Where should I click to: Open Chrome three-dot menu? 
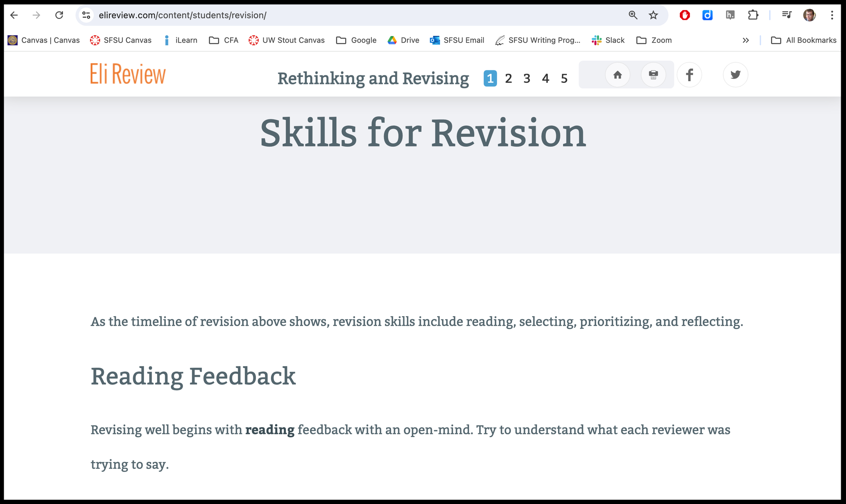(x=832, y=15)
